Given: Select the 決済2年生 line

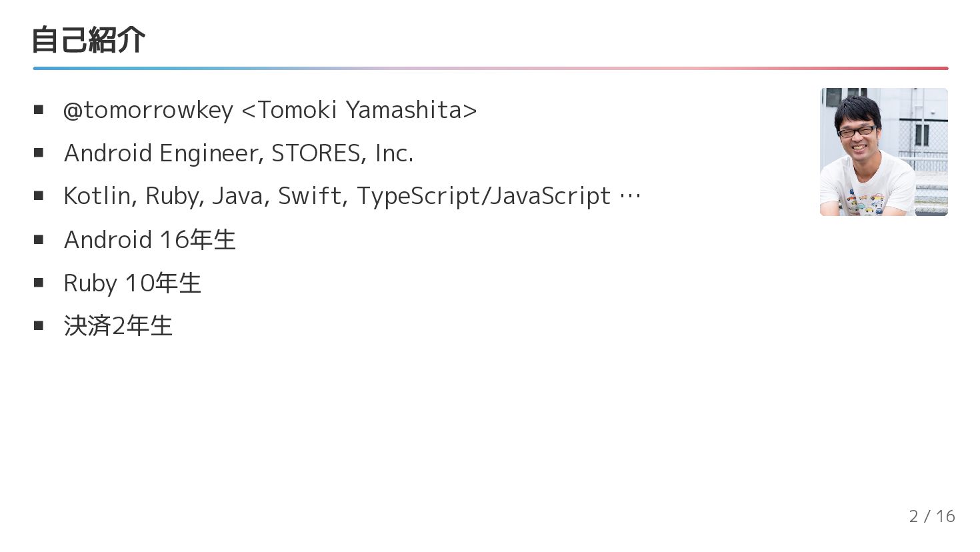Looking at the screenshot, I should pos(118,326).
